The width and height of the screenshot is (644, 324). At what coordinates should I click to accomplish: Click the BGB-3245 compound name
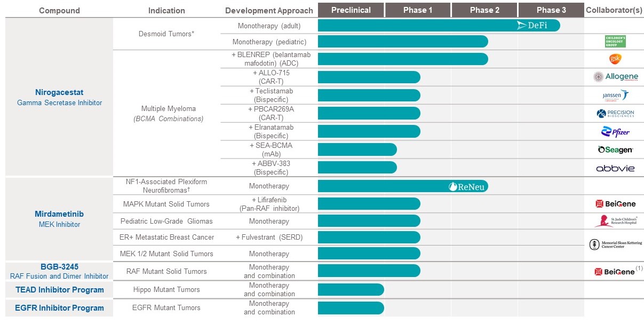[59, 266]
